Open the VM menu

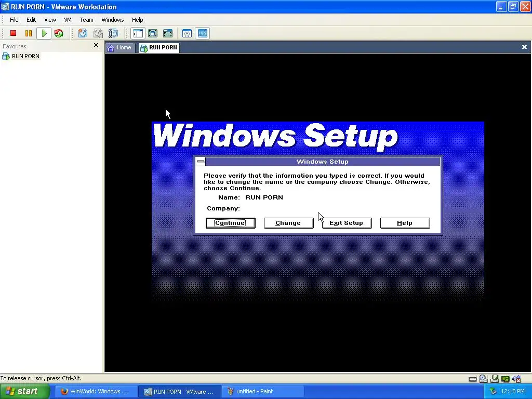pyautogui.click(x=68, y=20)
